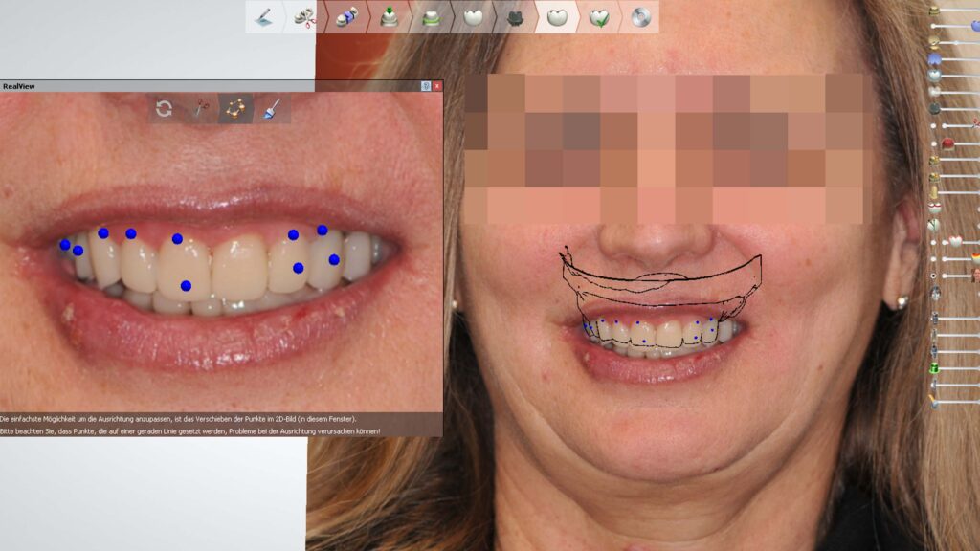980x551 pixels.
Task: Choose the RealView blue brush tool
Action: coord(271,109)
